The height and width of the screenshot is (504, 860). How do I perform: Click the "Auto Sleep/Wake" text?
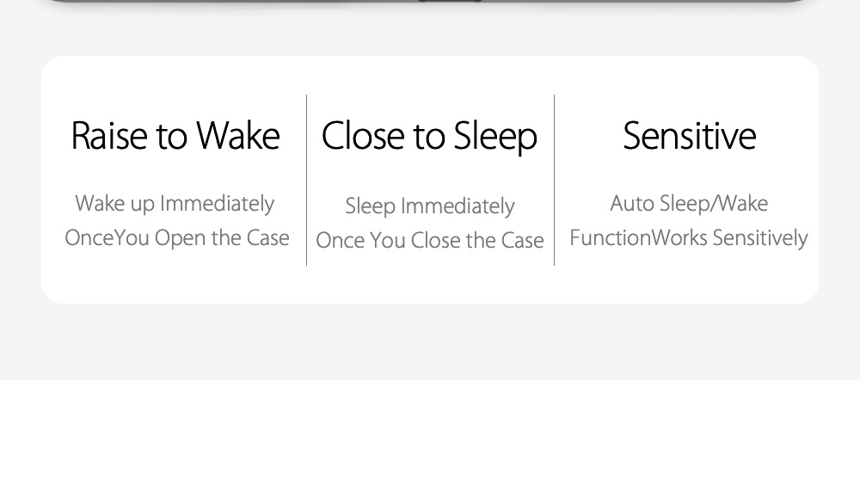point(689,204)
